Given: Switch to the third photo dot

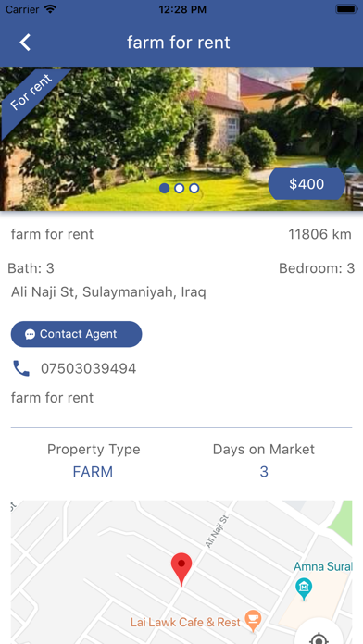Looking at the screenshot, I should pos(194,188).
